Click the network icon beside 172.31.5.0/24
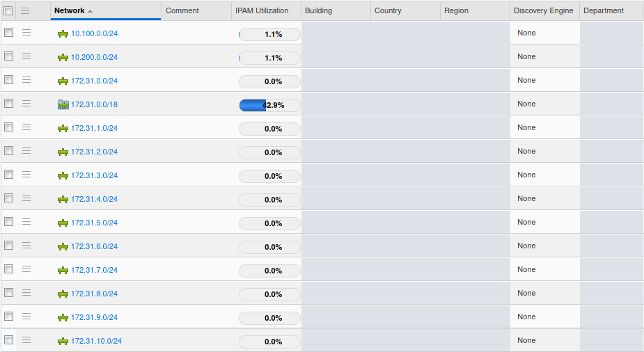This screenshot has height=352, width=644. point(63,223)
